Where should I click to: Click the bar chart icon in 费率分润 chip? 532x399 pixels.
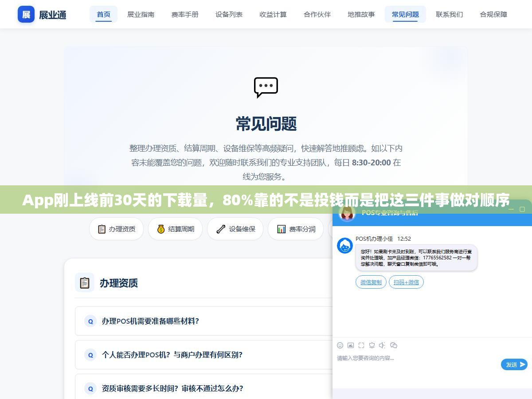(x=281, y=229)
